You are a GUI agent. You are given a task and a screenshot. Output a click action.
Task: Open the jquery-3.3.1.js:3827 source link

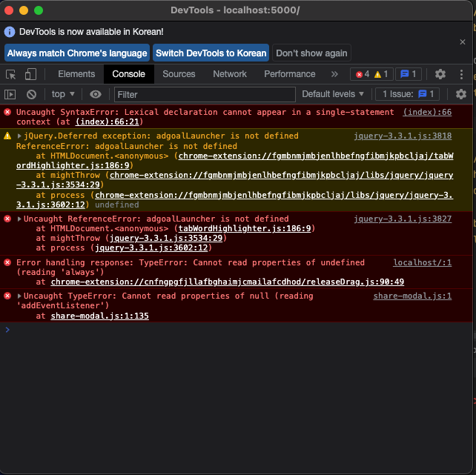[403, 219]
